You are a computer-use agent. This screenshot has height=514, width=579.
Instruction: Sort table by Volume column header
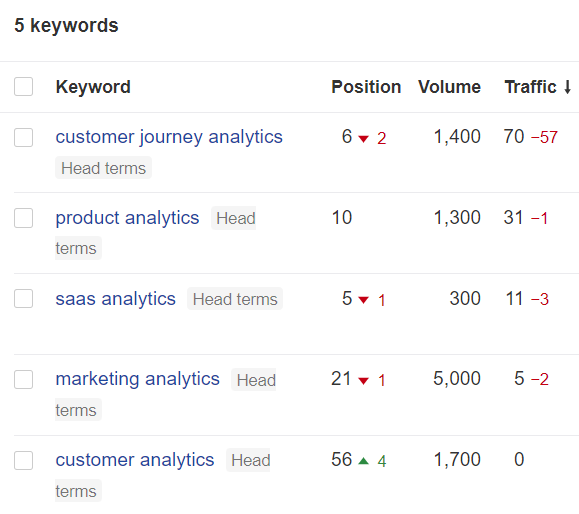[x=449, y=87]
